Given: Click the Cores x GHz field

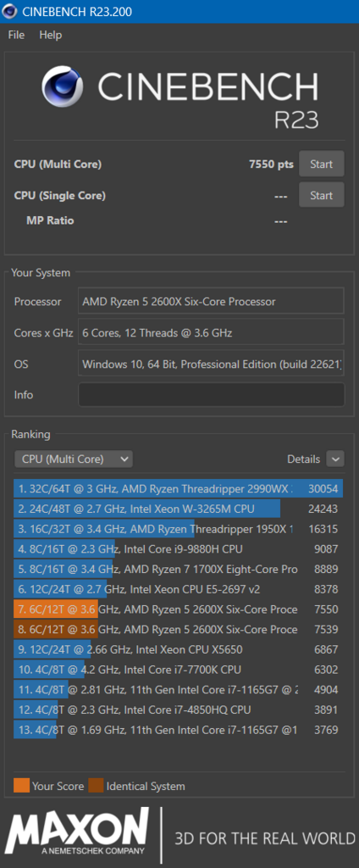Looking at the screenshot, I should [x=211, y=332].
